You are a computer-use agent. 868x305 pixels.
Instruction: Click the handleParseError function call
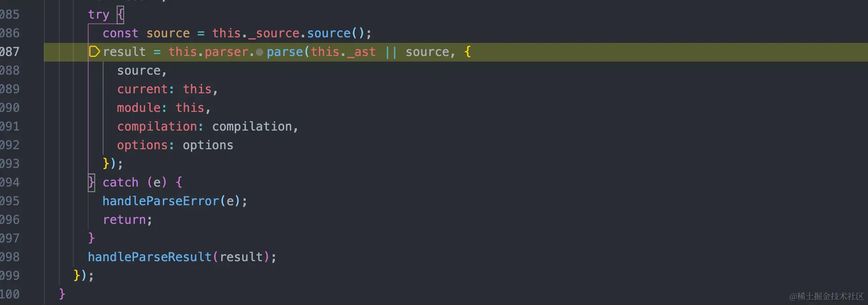click(161, 201)
